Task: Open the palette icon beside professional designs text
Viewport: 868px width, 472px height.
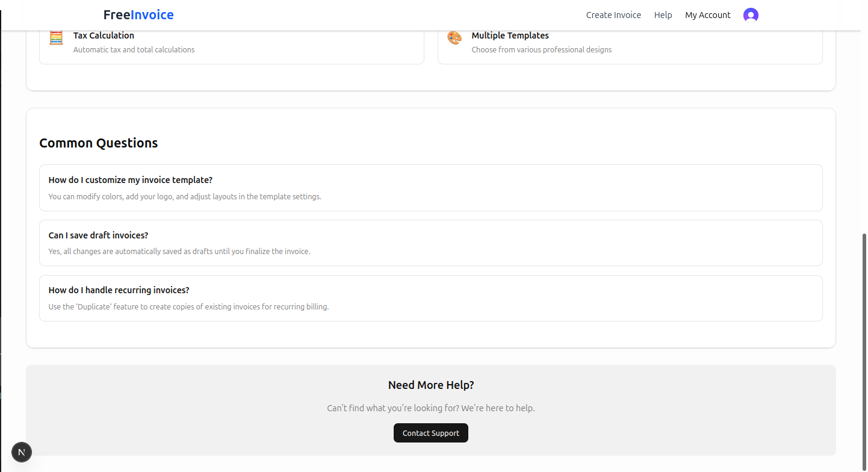Action: 454,38
